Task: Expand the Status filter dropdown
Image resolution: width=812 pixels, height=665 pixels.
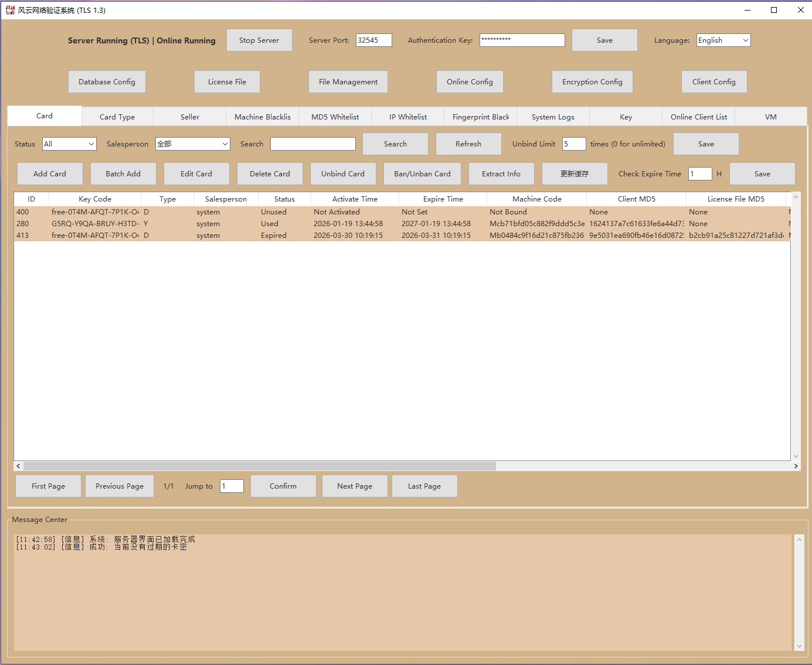Action: (69, 144)
